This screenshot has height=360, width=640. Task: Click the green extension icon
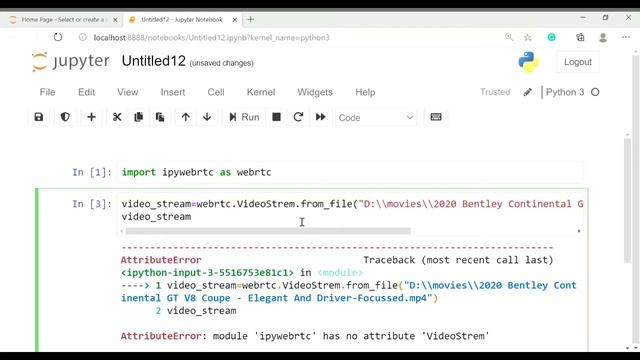click(551, 38)
